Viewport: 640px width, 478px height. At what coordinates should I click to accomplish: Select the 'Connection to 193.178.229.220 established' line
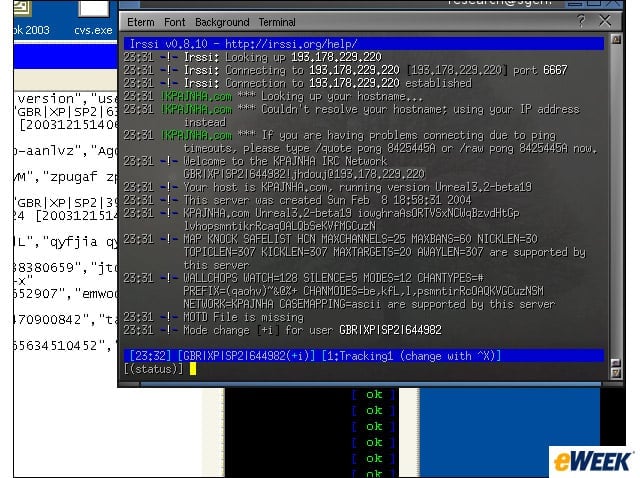[x=298, y=83]
